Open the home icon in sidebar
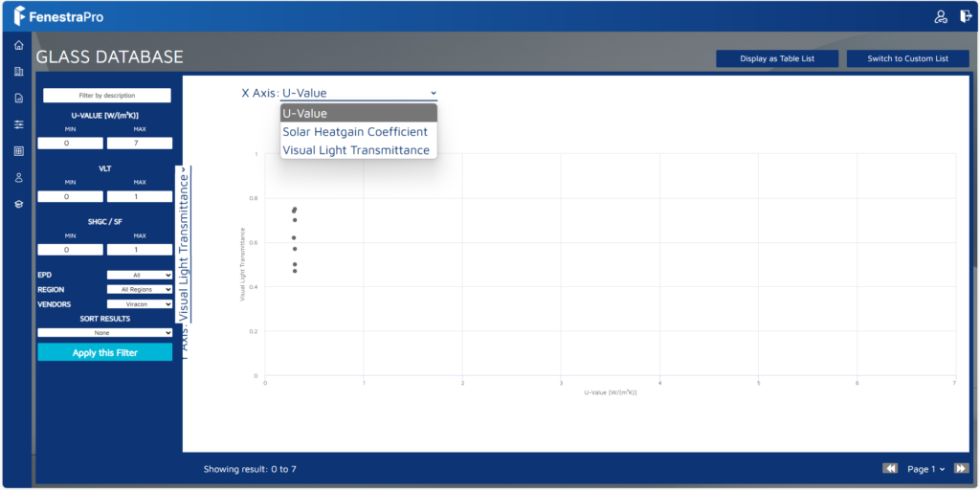 pyautogui.click(x=19, y=45)
